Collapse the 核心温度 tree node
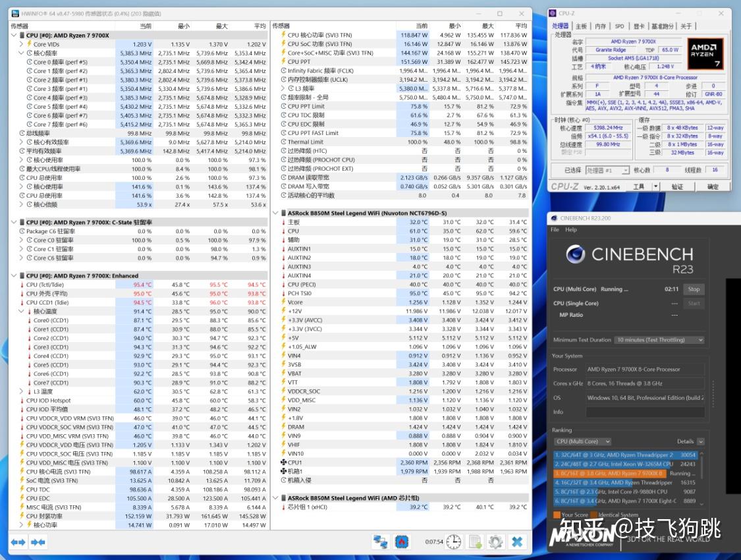 pyautogui.click(x=21, y=312)
